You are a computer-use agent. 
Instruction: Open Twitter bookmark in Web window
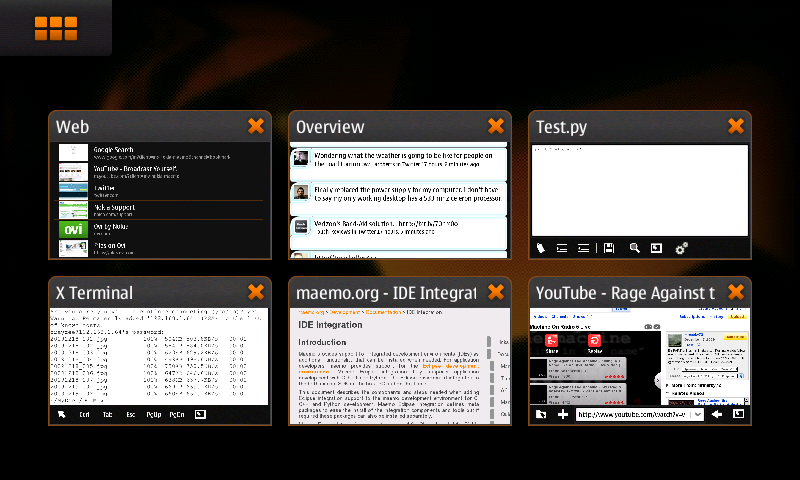[x=160, y=191]
